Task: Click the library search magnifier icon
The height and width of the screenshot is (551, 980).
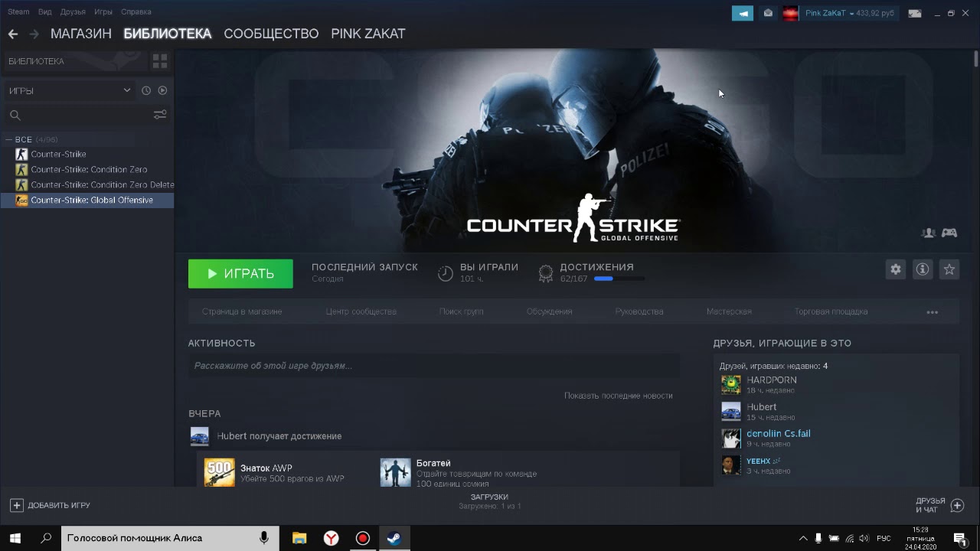Action: [x=15, y=115]
